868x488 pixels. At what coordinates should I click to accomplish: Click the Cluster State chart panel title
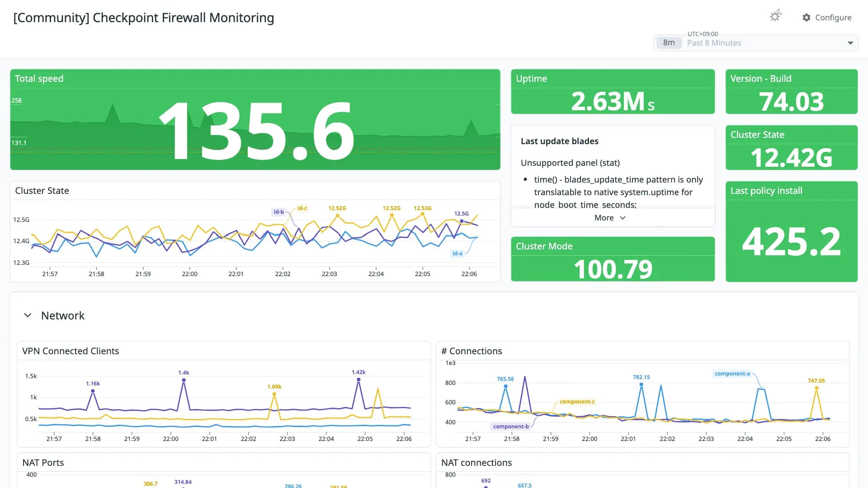coord(42,191)
